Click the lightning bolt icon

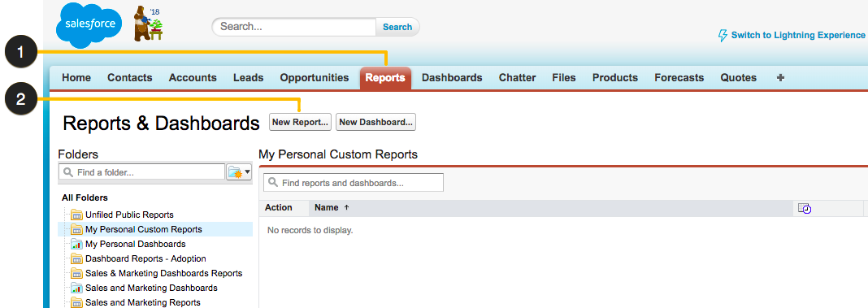pyautogui.click(x=723, y=36)
